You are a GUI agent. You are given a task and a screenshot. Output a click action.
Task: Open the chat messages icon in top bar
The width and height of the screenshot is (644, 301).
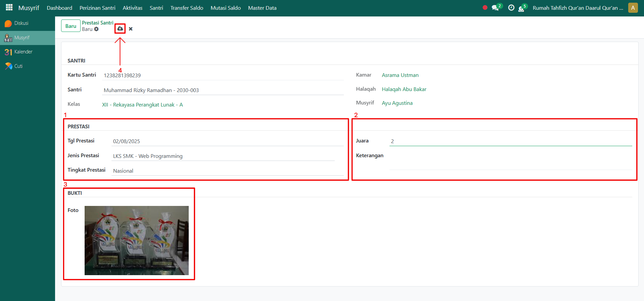pyautogui.click(x=495, y=8)
